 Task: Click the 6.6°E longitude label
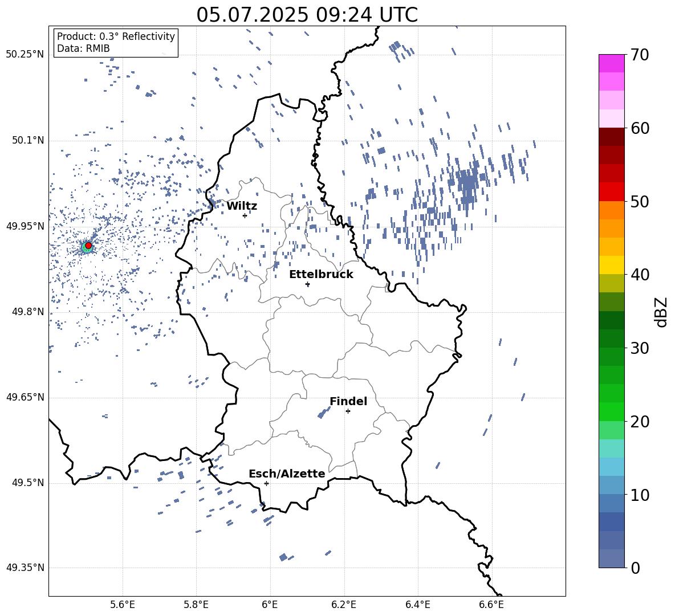(491, 605)
